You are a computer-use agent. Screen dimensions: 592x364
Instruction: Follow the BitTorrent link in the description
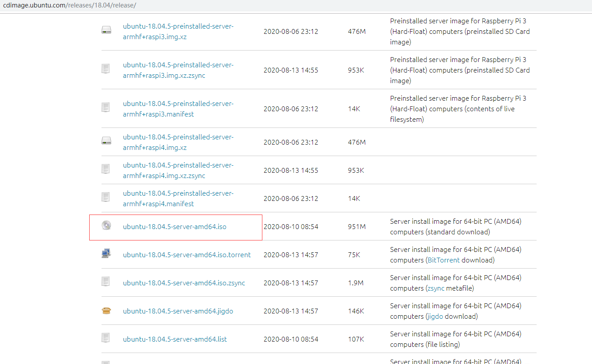[x=443, y=260]
